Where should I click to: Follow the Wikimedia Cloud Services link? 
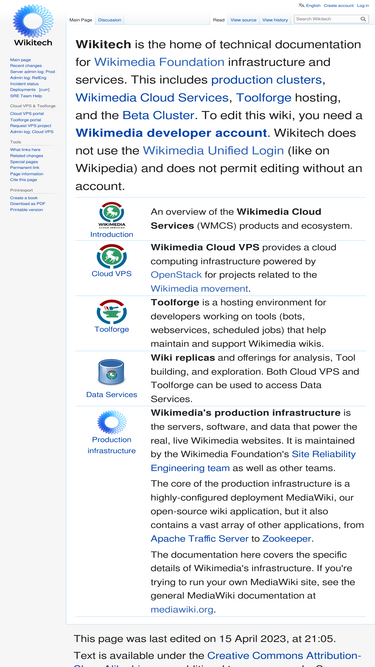click(152, 97)
